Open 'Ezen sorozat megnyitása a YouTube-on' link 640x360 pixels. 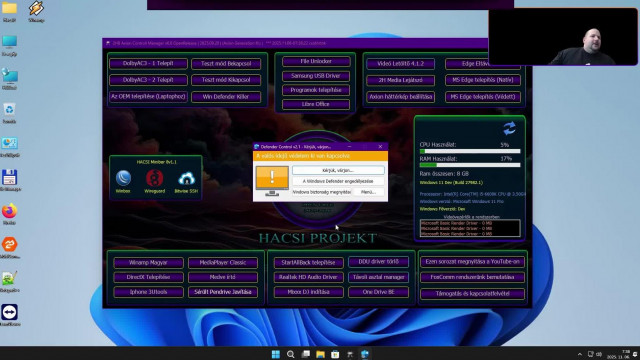tap(472, 262)
